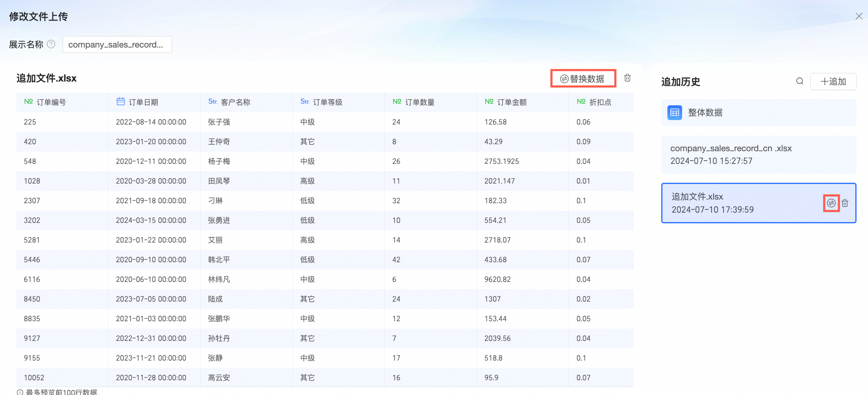Click customer name 艾丽

(x=215, y=240)
